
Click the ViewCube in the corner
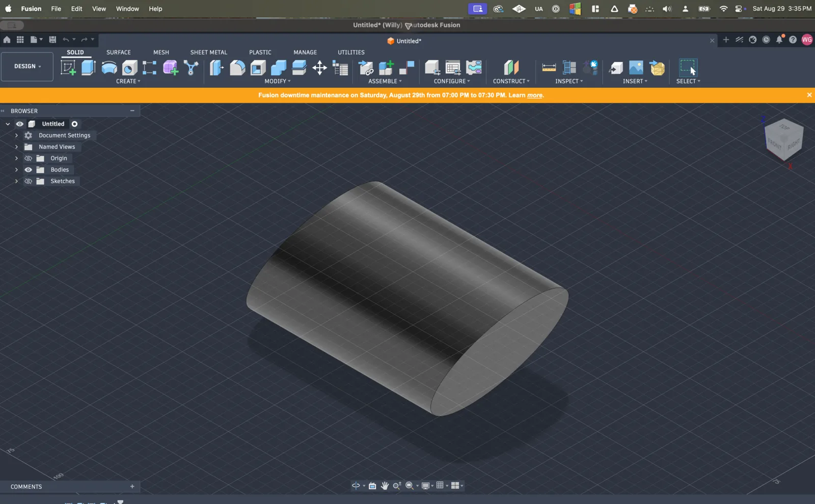coord(784,139)
